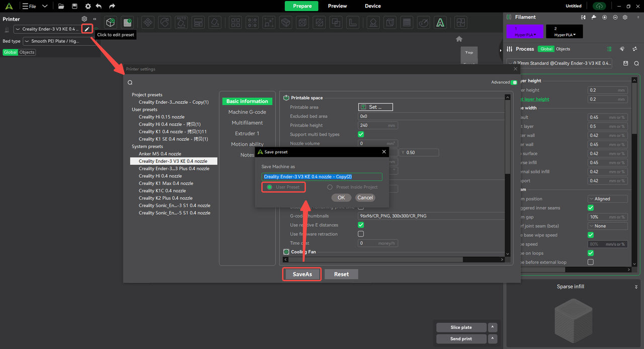
Task: Click the Reset button
Action: (341, 274)
